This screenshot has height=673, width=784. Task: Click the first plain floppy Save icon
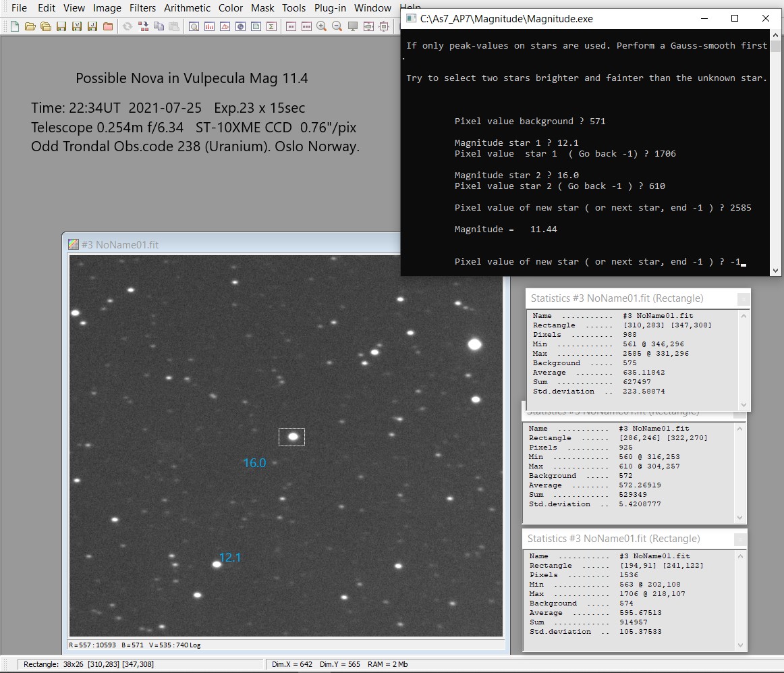(61, 27)
